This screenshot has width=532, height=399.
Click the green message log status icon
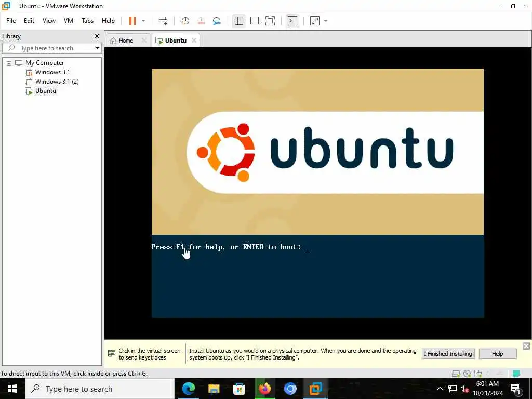point(516,374)
